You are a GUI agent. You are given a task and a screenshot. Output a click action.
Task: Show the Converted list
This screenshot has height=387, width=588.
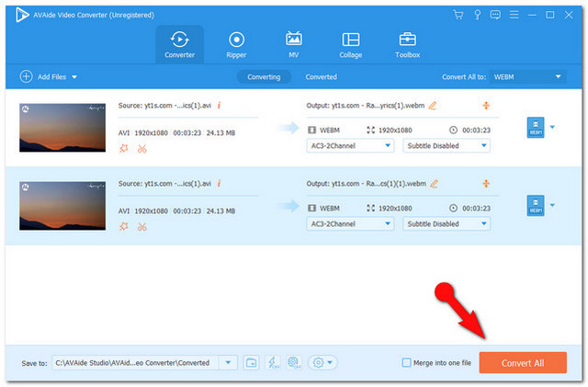coord(321,77)
